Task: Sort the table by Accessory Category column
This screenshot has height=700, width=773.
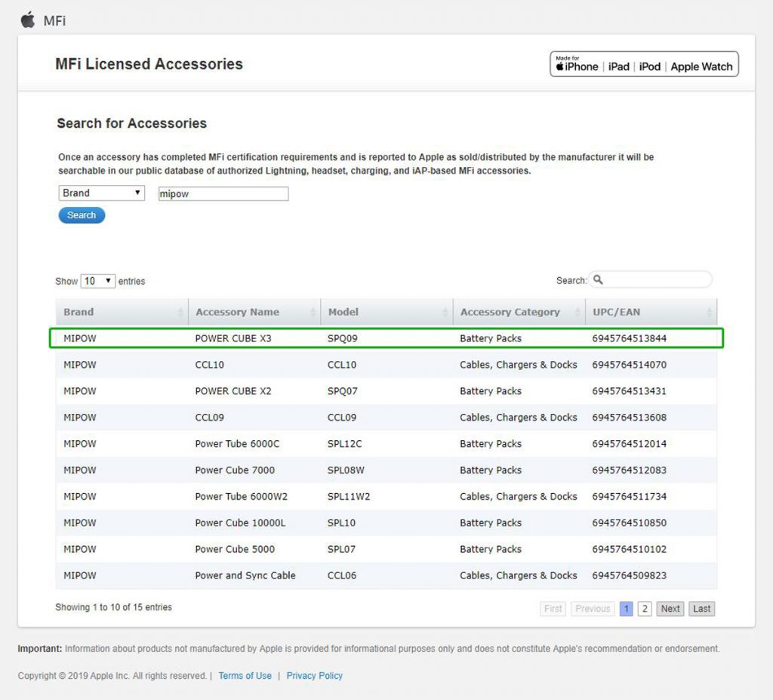Action: pos(519,312)
